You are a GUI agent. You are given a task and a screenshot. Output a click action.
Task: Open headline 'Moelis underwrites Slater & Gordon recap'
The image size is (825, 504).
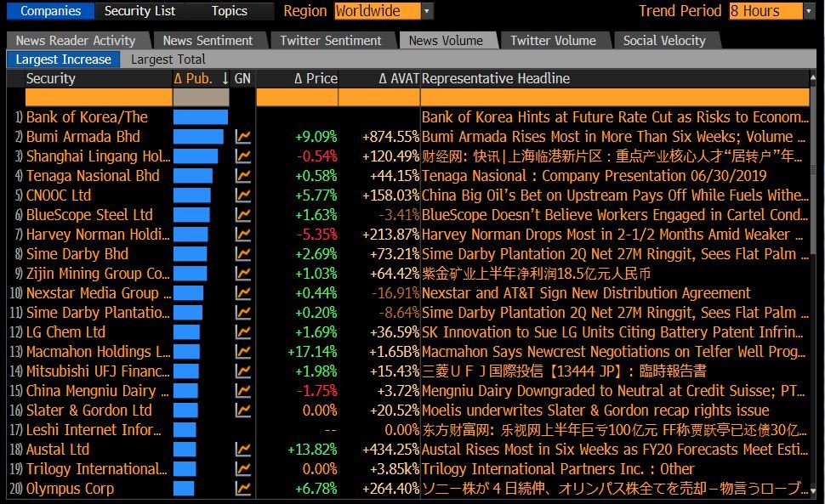tap(595, 410)
